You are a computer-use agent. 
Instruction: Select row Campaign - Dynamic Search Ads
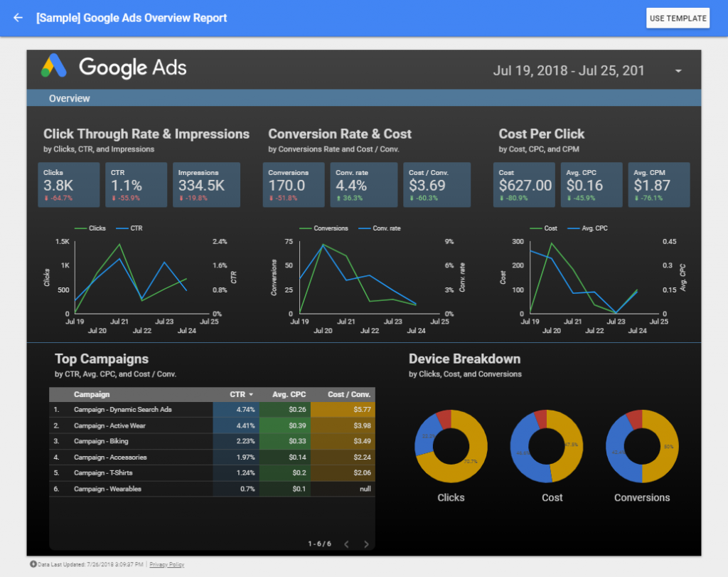pyautogui.click(x=212, y=410)
